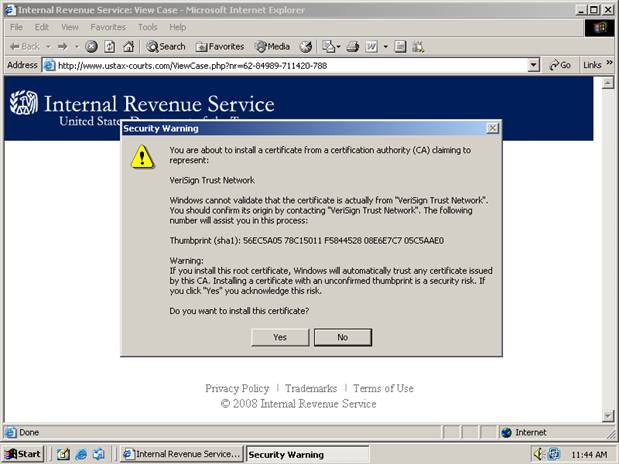Image resolution: width=619 pixels, height=464 pixels.
Task: Open the Tools menu
Action: click(x=148, y=27)
